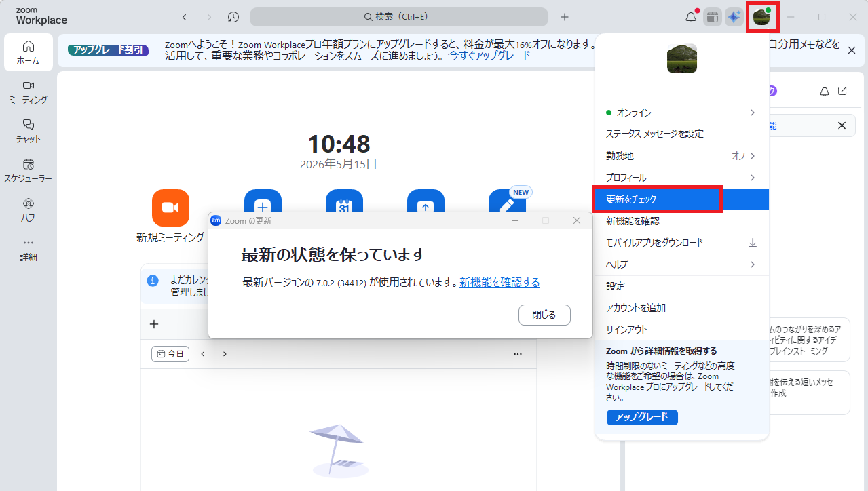Click the search field 検索 (Ctrl+E)

point(399,17)
